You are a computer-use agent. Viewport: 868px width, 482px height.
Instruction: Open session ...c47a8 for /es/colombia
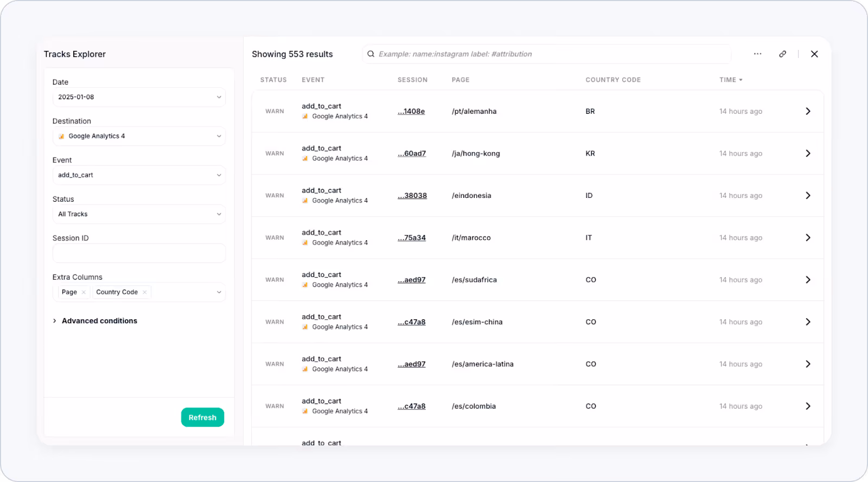412,406
